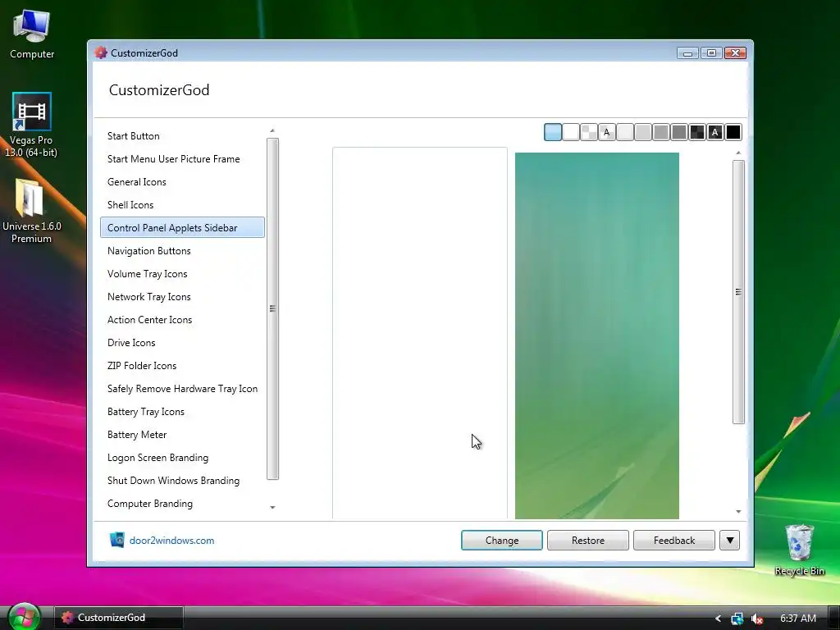Click the category list scrollbar down arrow
This screenshot has width=840, height=630.
[272, 507]
